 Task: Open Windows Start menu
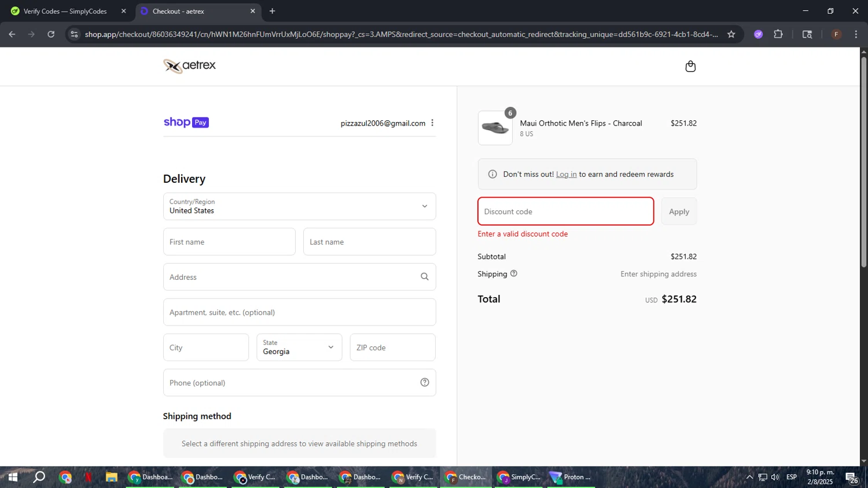point(12,477)
